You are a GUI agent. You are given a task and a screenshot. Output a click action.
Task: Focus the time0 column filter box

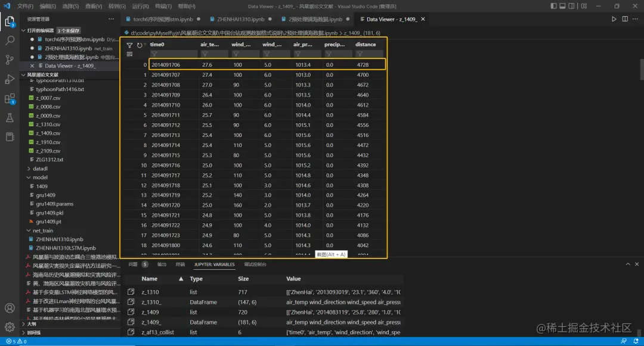click(x=173, y=54)
